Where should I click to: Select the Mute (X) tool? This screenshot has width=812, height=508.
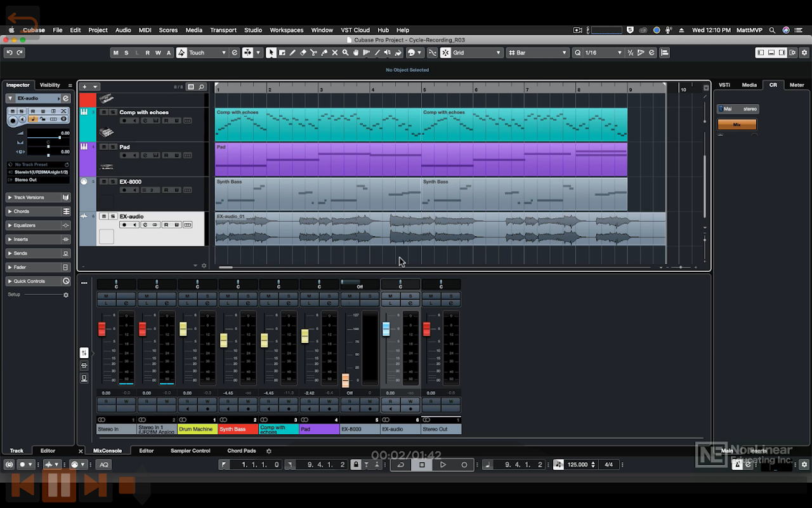click(x=335, y=53)
